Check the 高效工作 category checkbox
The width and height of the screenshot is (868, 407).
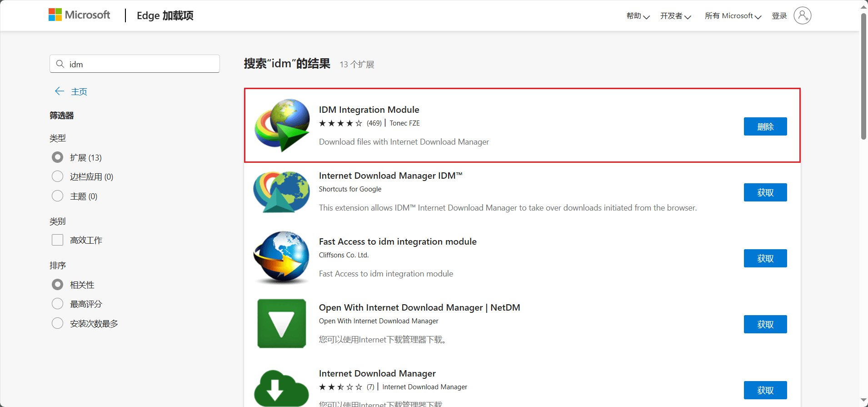58,240
